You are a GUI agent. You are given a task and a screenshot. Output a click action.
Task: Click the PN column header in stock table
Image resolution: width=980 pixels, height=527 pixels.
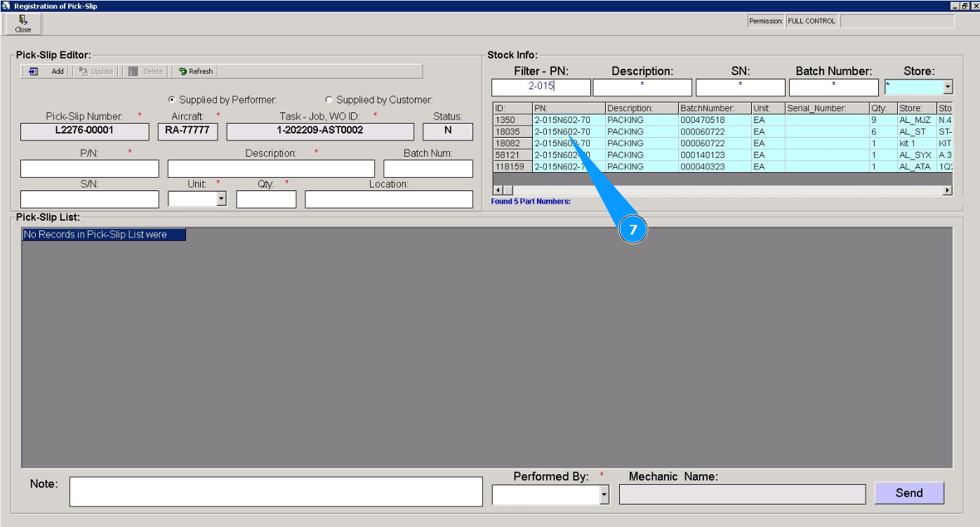point(569,109)
